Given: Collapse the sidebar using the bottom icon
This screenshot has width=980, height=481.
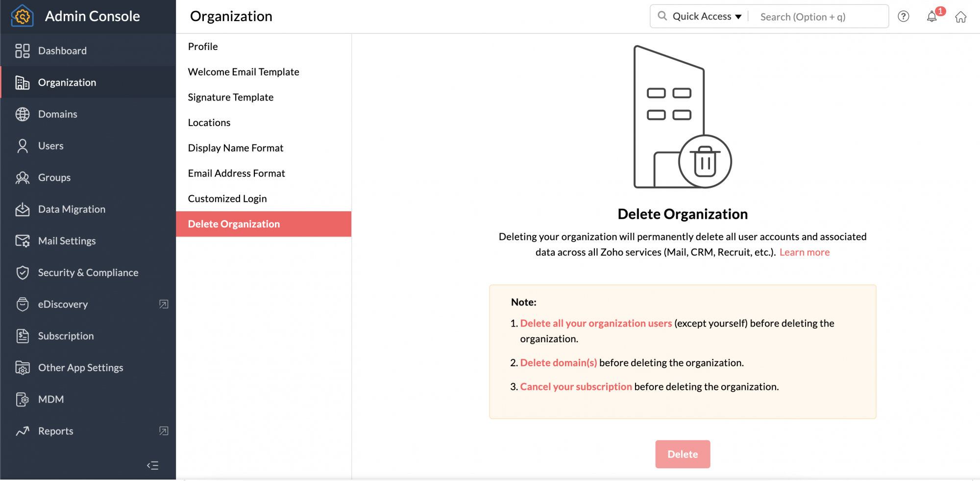Looking at the screenshot, I should 152,465.
